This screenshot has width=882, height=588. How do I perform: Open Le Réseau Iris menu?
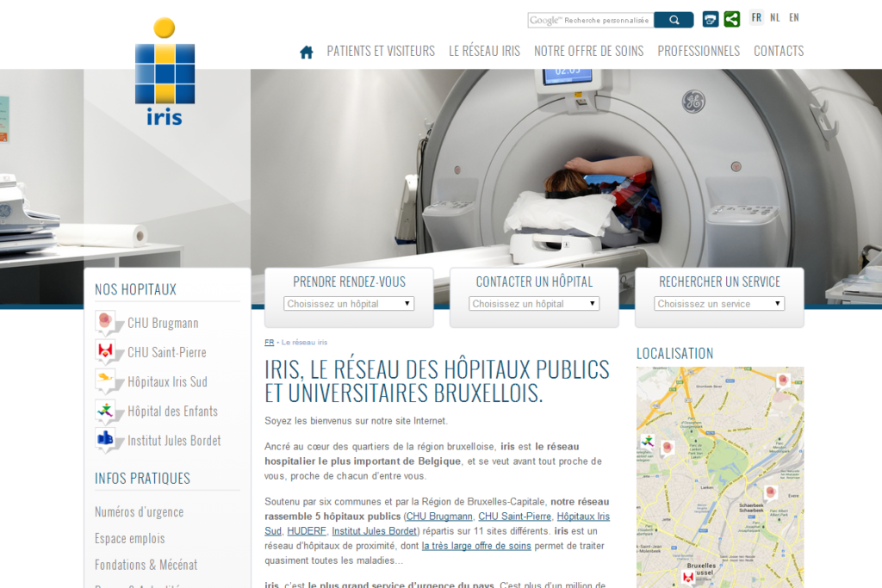coord(484,51)
